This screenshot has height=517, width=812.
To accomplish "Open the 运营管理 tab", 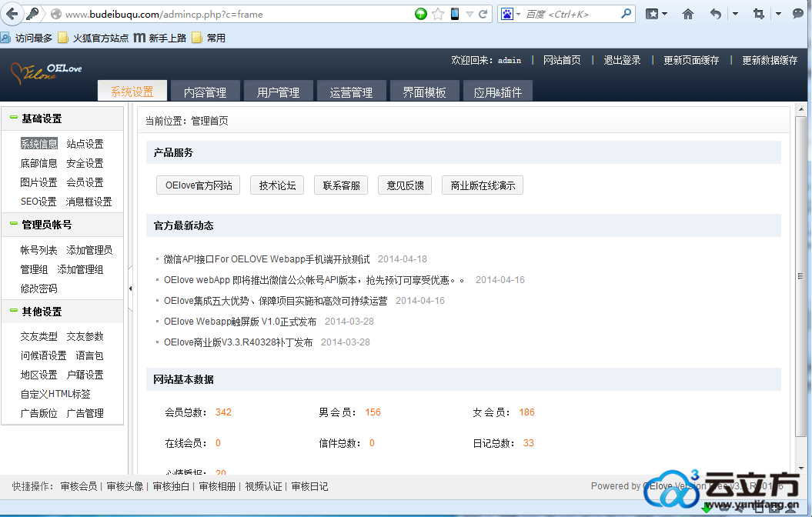I will tap(351, 92).
